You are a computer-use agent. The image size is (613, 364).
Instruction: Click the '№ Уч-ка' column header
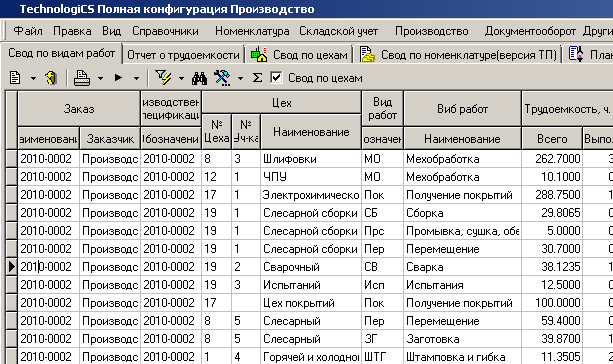(x=246, y=131)
